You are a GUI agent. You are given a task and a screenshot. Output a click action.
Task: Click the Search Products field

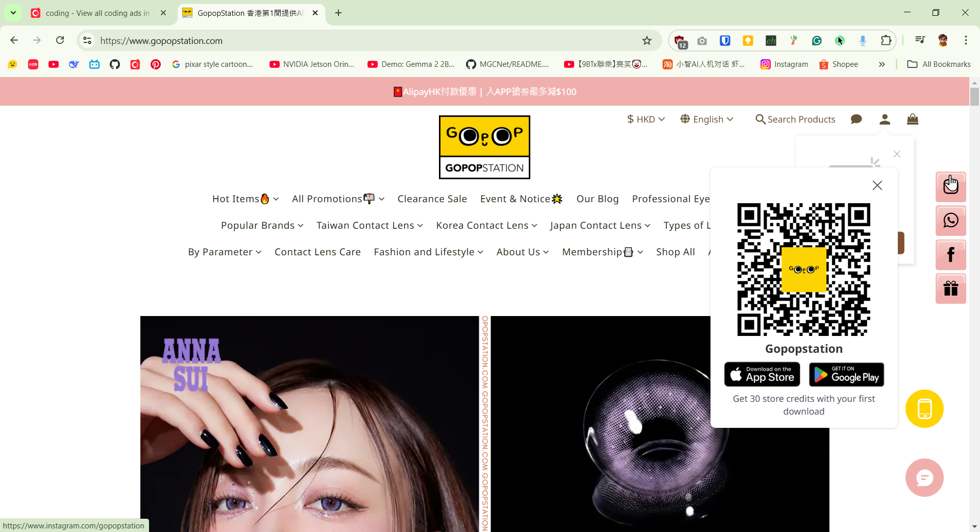coord(795,119)
